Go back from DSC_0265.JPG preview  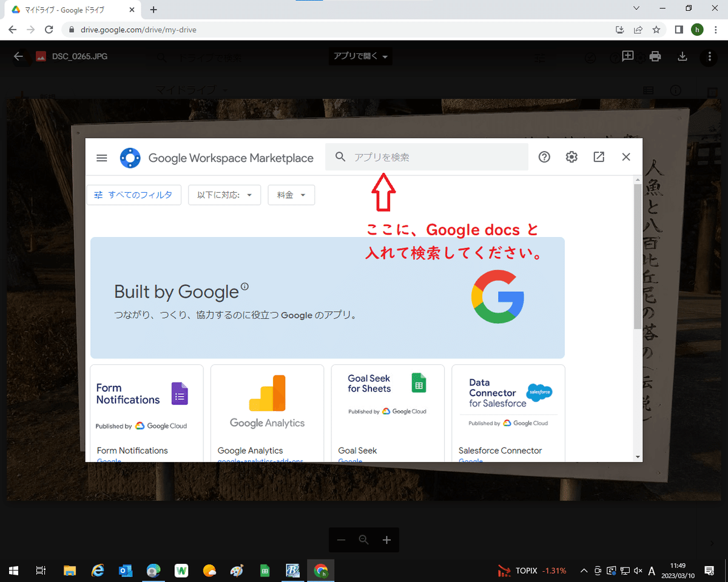(x=19, y=56)
